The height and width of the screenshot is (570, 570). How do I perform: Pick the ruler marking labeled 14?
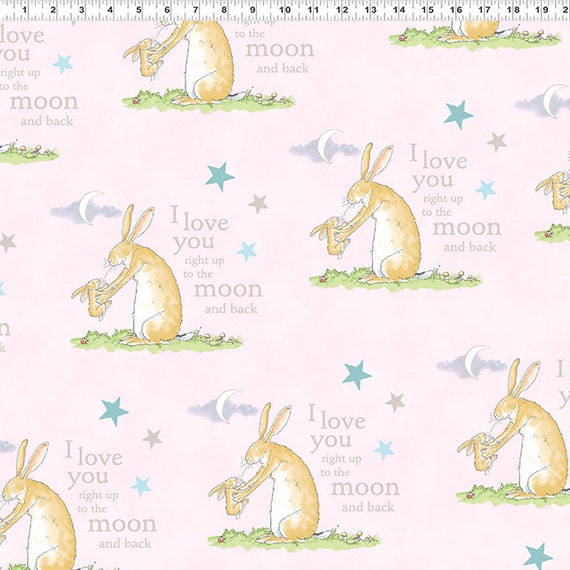pyautogui.click(x=399, y=9)
